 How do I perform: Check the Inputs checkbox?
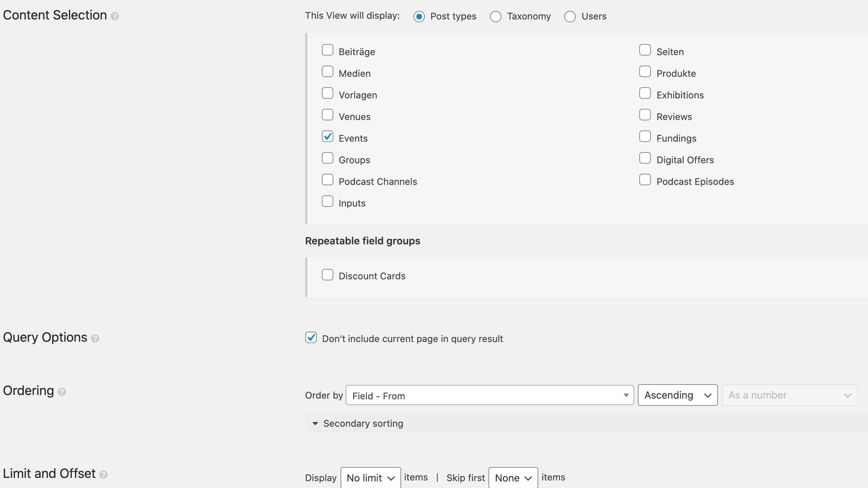tap(328, 201)
